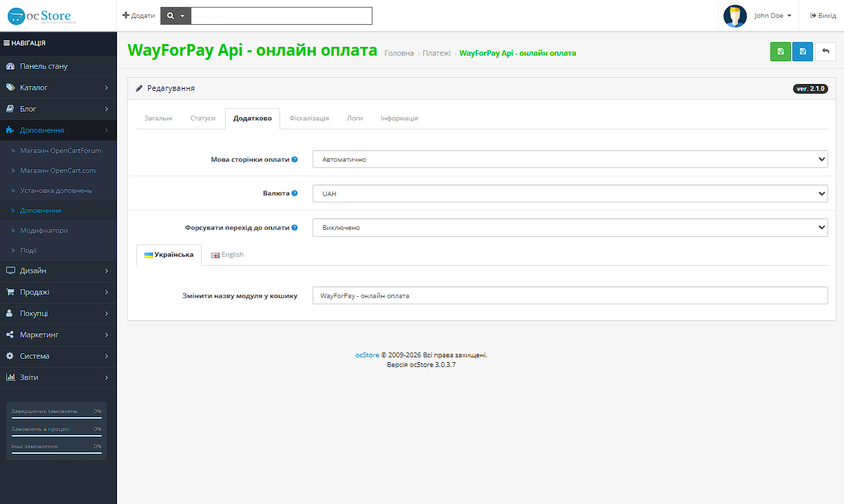Expand the Звіти sidebar menu
844x504 pixels.
click(59, 377)
